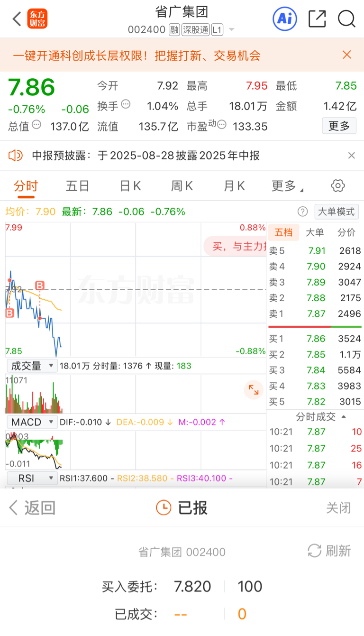The image size is (364, 636).
Task: Open the 中报预披露 announcement text
Action: coord(146,156)
